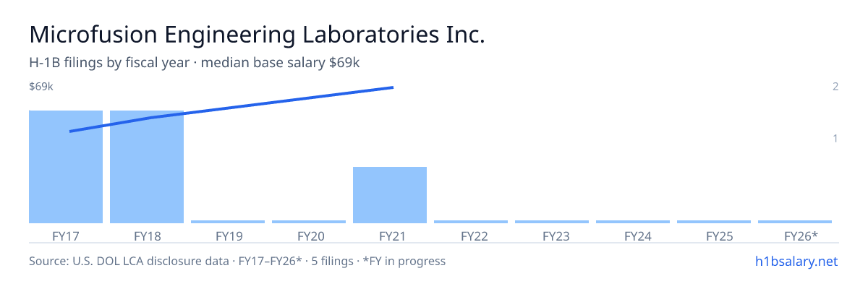Select the small FY22 bar
Screen dimensions: 868x289
(x=471, y=222)
